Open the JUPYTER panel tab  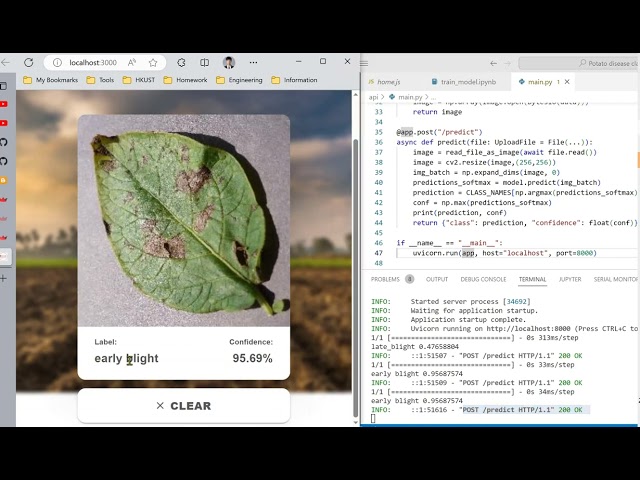coord(570,279)
